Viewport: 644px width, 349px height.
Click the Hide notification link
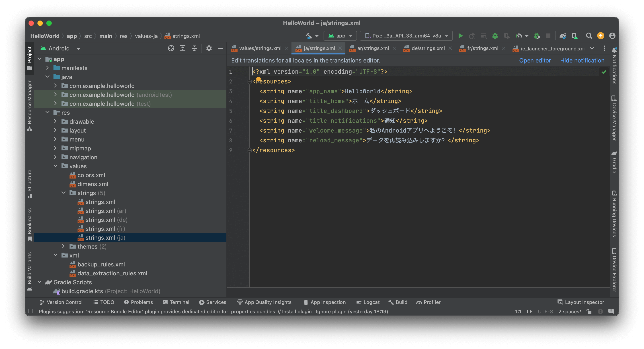coord(582,60)
